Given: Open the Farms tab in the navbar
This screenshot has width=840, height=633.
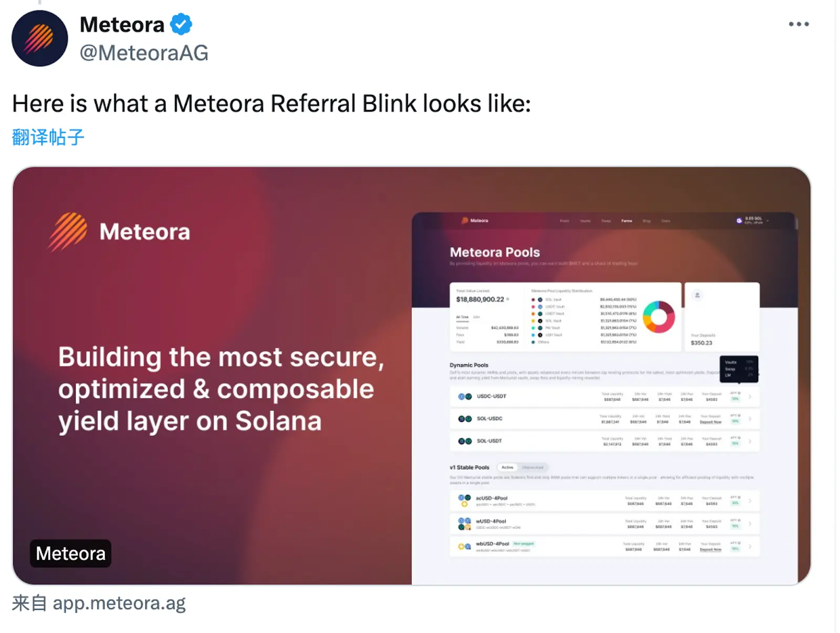Looking at the screenshot, I should [626, 221].
